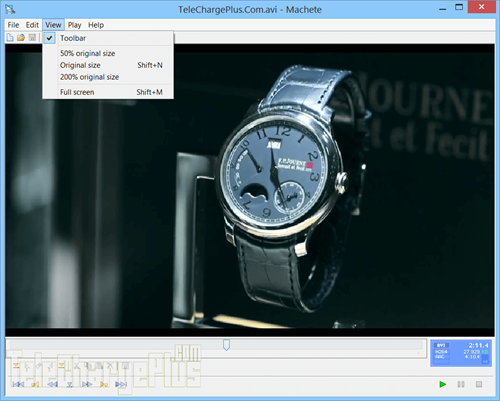
Task: Click the AVI format badge in info panel
Action: click(x=441, y=345)
